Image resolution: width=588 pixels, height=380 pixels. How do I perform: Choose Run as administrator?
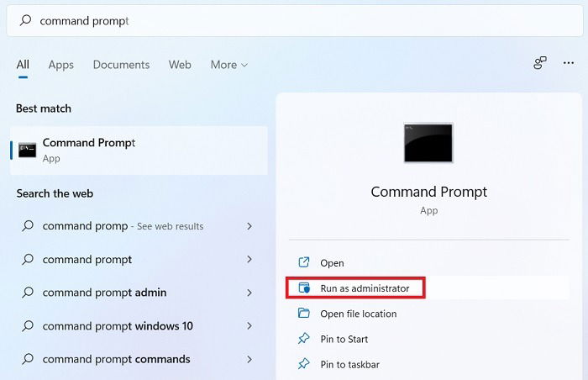point(429,288)
